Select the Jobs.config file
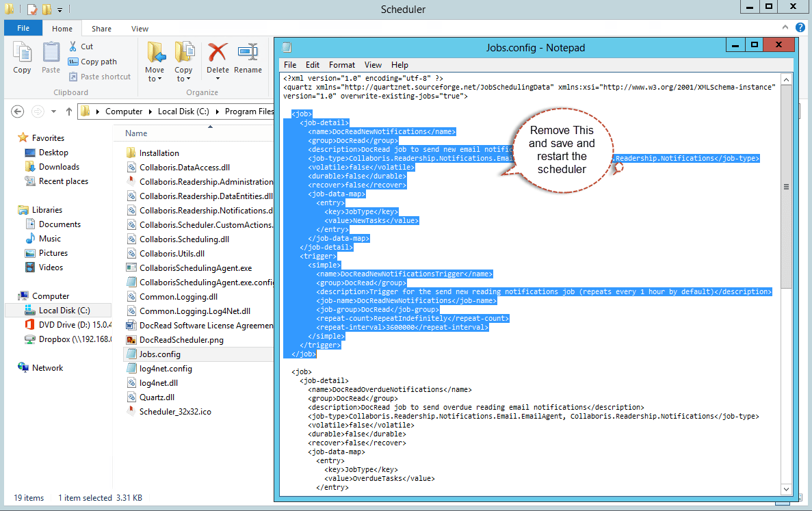The width and height of the screenshot is (812, 511). coord(159,354)
